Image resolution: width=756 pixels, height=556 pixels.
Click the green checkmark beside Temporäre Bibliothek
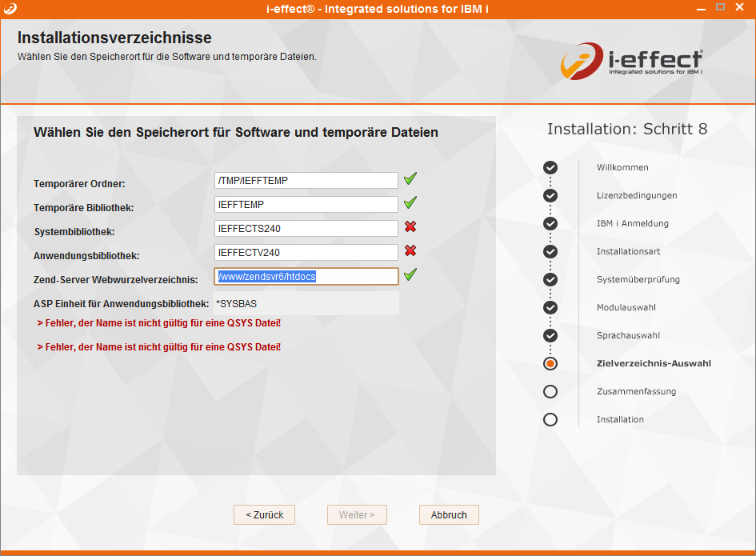click(x=410, y=203)
